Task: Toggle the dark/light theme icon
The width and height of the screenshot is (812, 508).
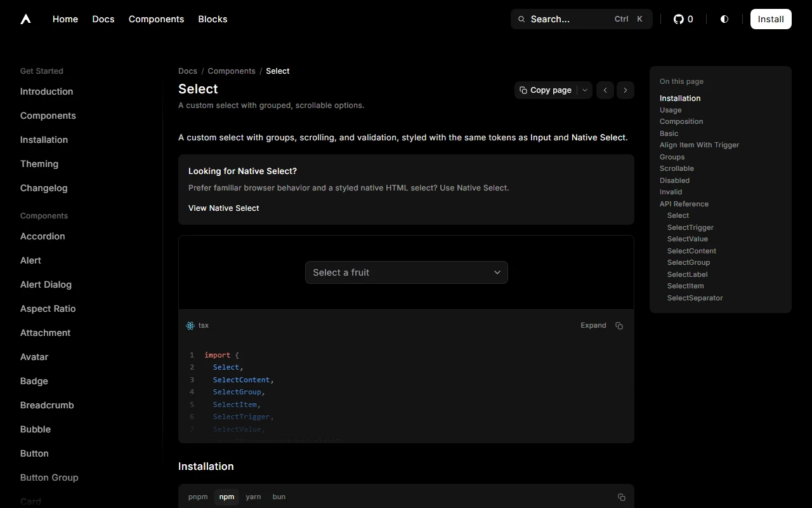Action: click(x=724, y=19)
